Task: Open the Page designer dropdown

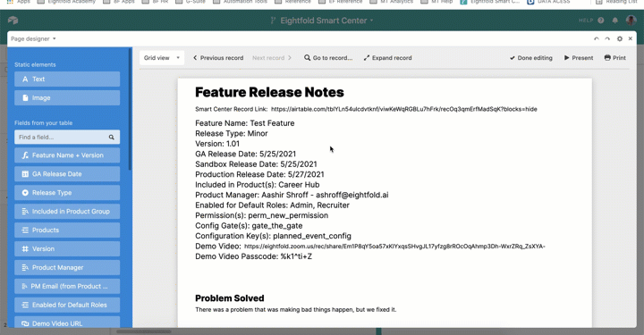Action: (33, 39)
